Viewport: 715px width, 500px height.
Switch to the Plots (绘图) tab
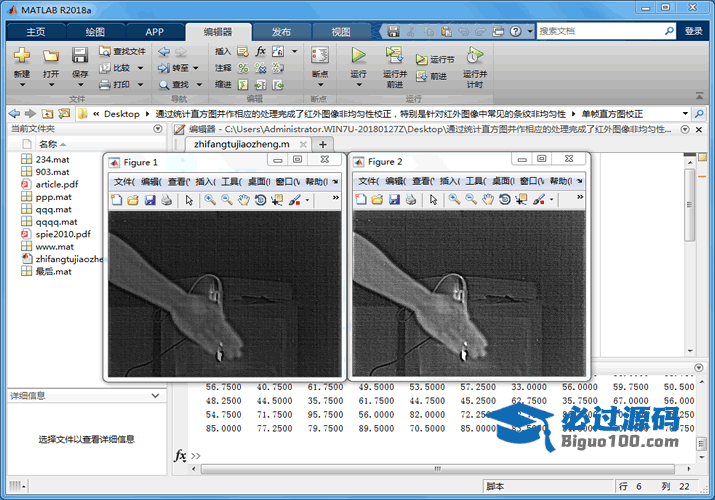point(95,32)
